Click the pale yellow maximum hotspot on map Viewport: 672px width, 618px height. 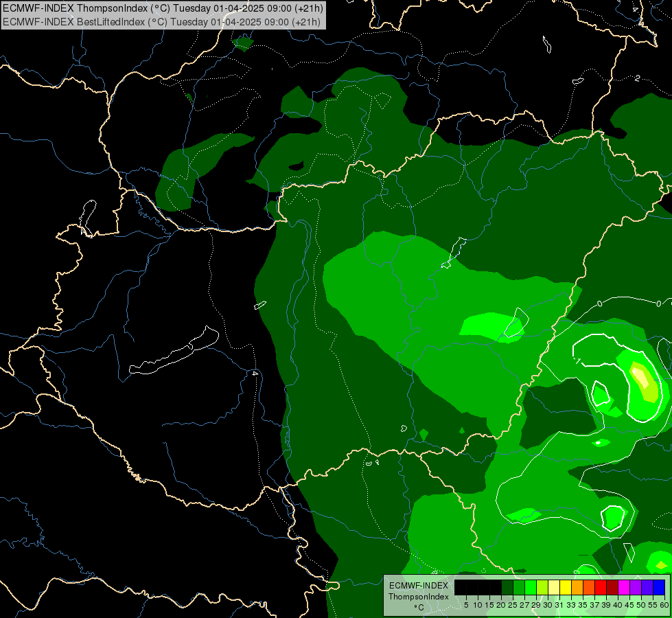[x=640, y=378]
